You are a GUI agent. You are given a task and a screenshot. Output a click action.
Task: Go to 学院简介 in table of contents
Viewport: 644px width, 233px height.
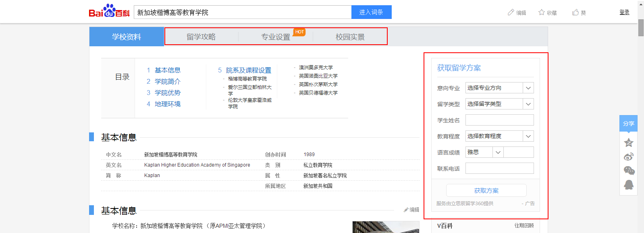pos(168,81)
